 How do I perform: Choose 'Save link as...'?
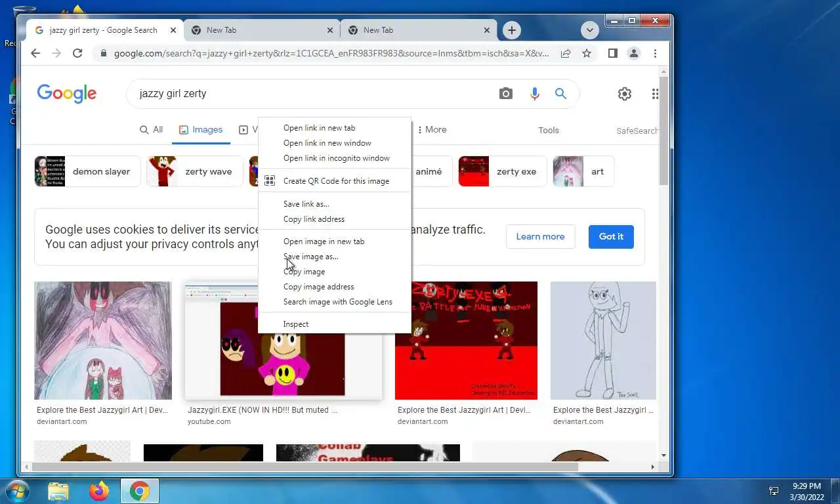pos(335,204)
